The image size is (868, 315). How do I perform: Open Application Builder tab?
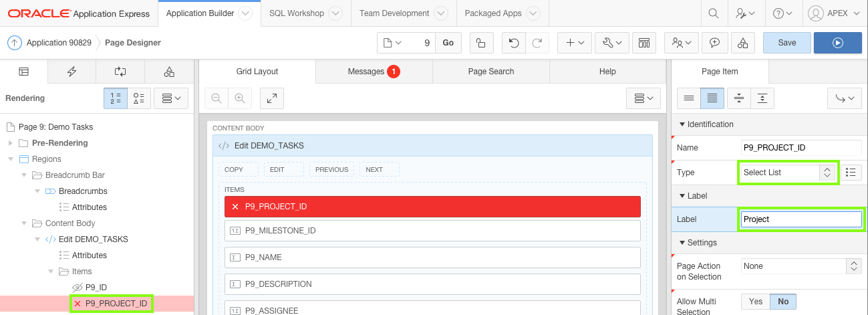click(x=200, y=13)
